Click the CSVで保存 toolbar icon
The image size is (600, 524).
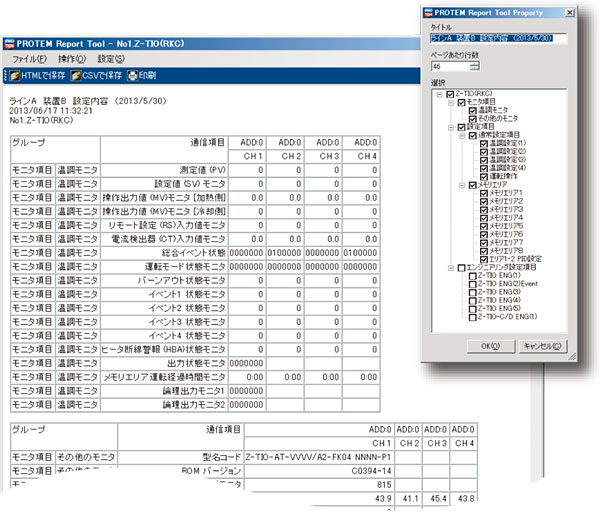tap(75, 75)
